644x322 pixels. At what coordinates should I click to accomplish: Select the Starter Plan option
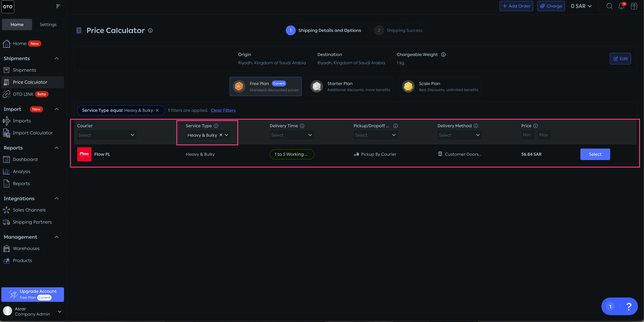(350, 86)
